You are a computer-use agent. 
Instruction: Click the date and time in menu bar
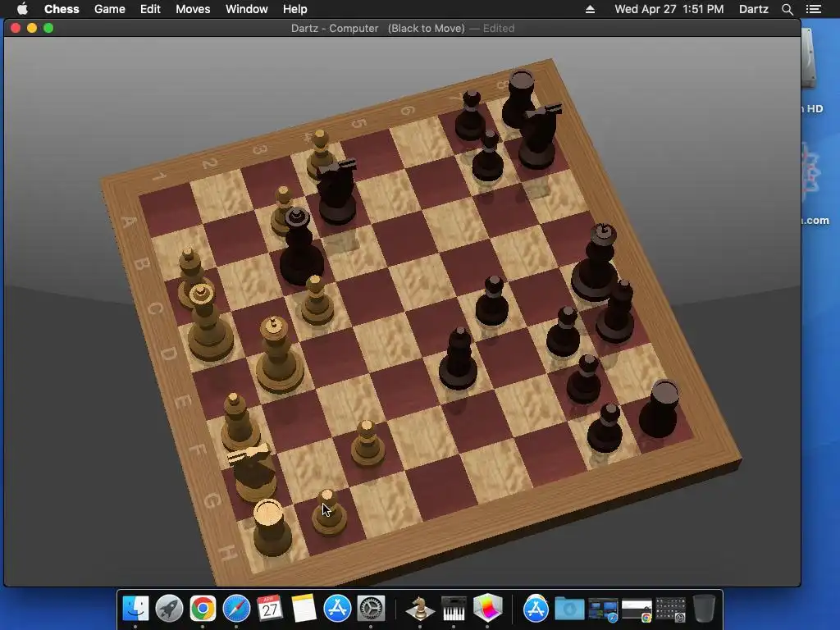coord(669,9)
